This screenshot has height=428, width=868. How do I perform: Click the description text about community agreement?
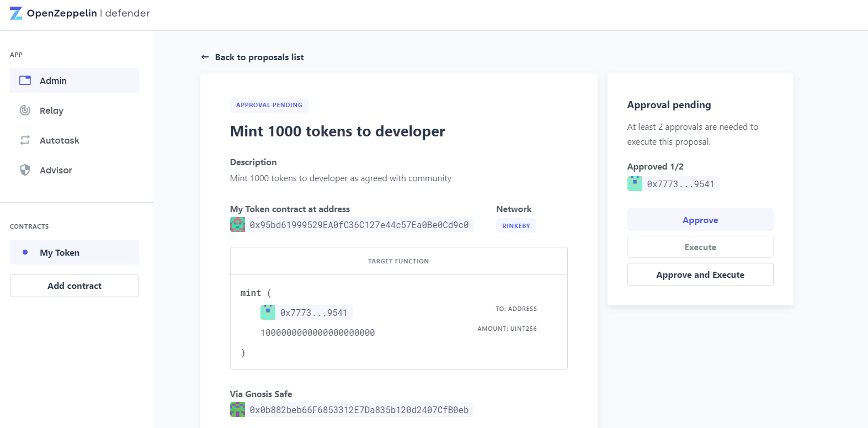340,178
